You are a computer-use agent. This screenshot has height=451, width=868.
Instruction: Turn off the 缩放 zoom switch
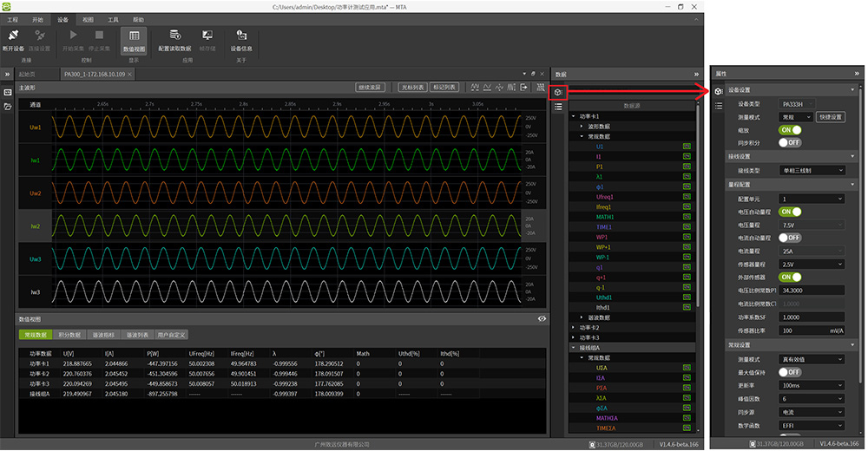coord(790,129)
